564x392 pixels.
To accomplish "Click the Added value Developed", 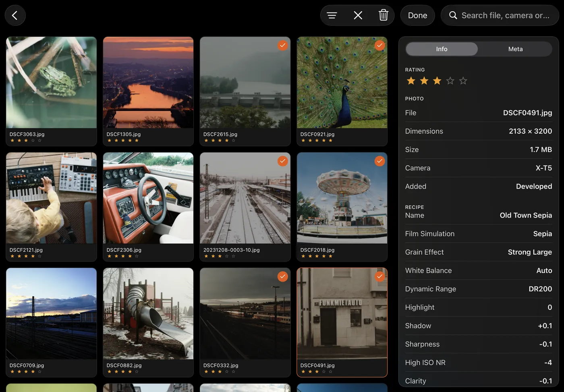I will point(534,187).
